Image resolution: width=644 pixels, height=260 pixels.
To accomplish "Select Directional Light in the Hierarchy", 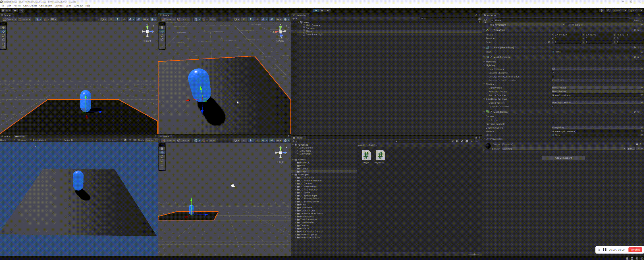I will tap(314, 34).
